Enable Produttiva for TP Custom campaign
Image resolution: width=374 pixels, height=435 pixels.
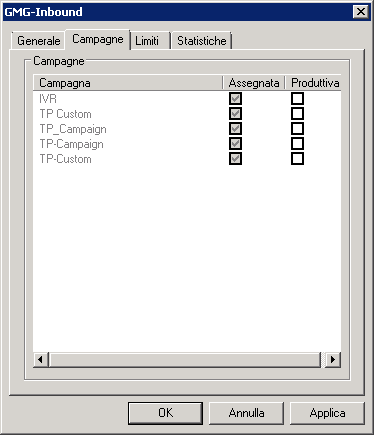pos(297,114)
